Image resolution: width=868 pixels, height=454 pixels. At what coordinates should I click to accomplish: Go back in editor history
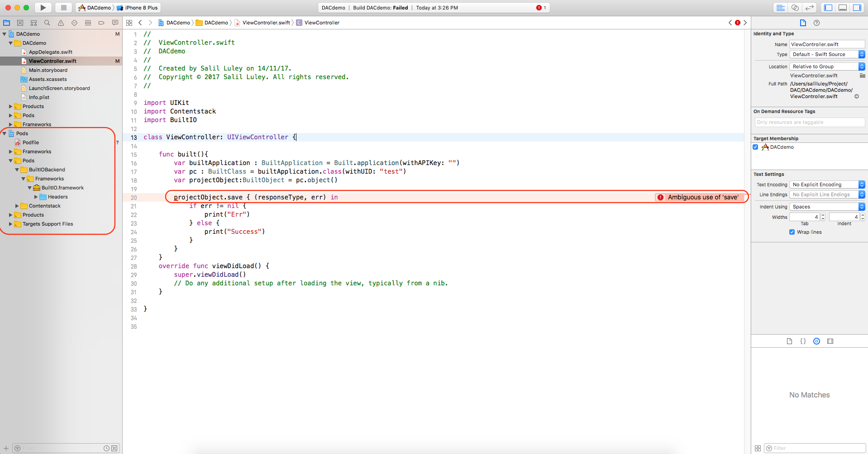(x=140, y=23)
